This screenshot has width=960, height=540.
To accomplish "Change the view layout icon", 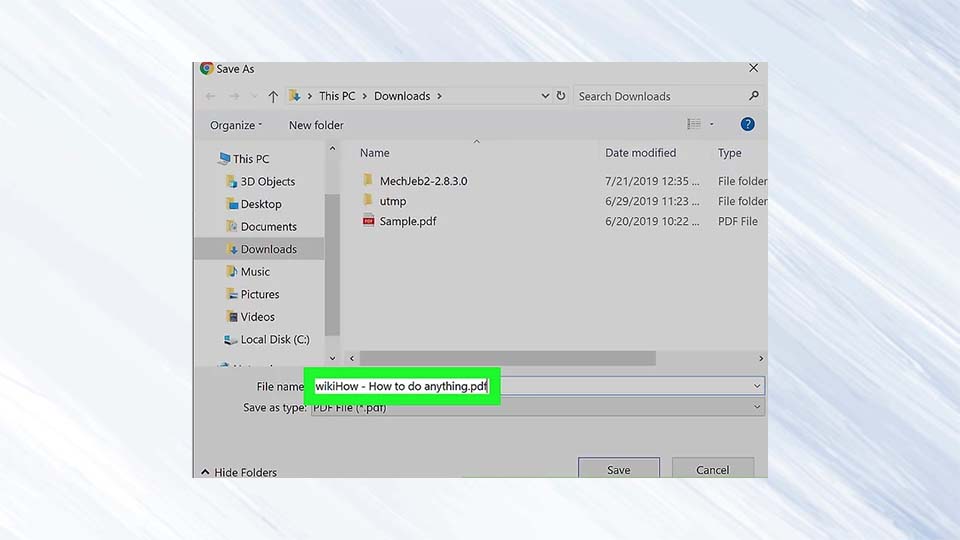I will click(694, 124).
